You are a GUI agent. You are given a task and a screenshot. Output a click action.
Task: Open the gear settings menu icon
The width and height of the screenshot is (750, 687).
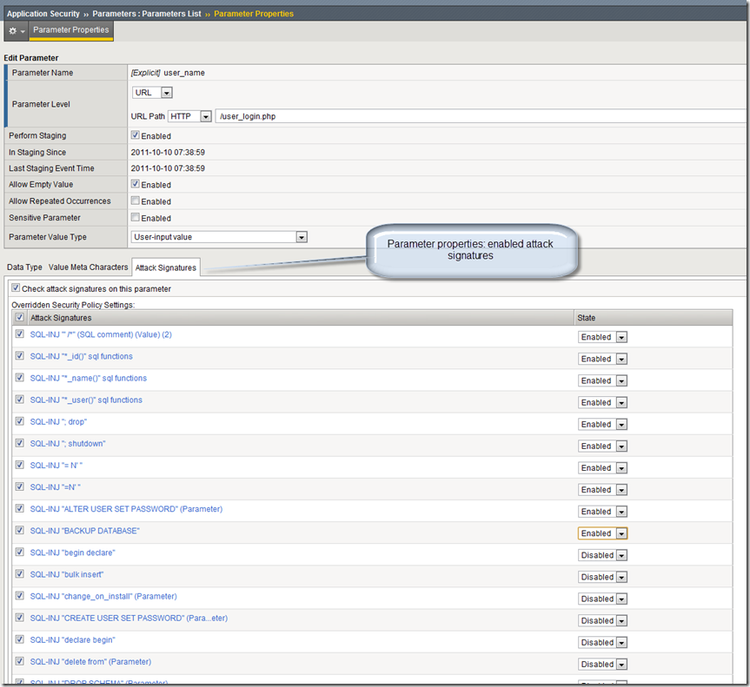tap(15, 31)
